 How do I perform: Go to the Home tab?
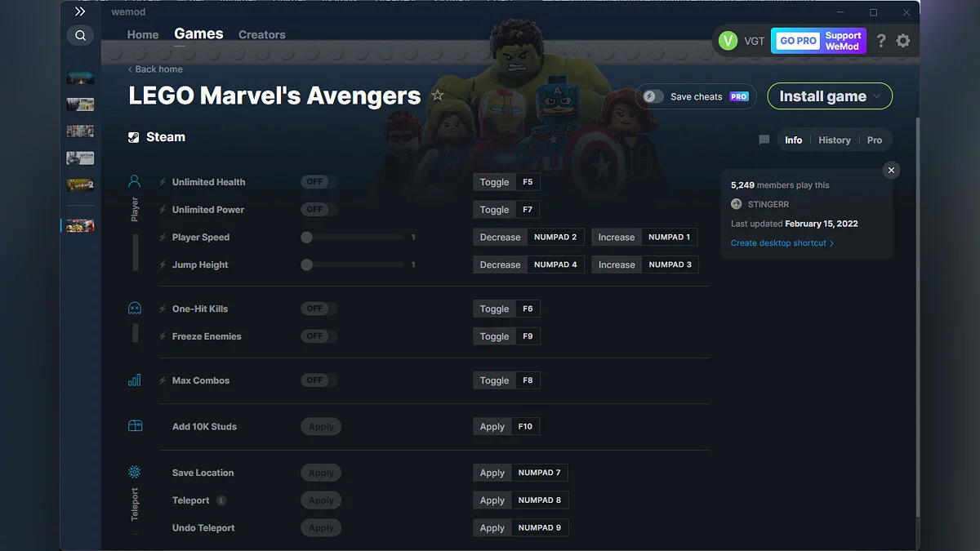click(143, 34)
